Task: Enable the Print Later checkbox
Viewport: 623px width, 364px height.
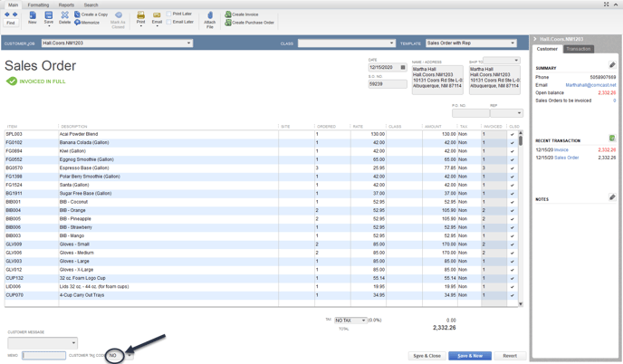Action: 168,14
